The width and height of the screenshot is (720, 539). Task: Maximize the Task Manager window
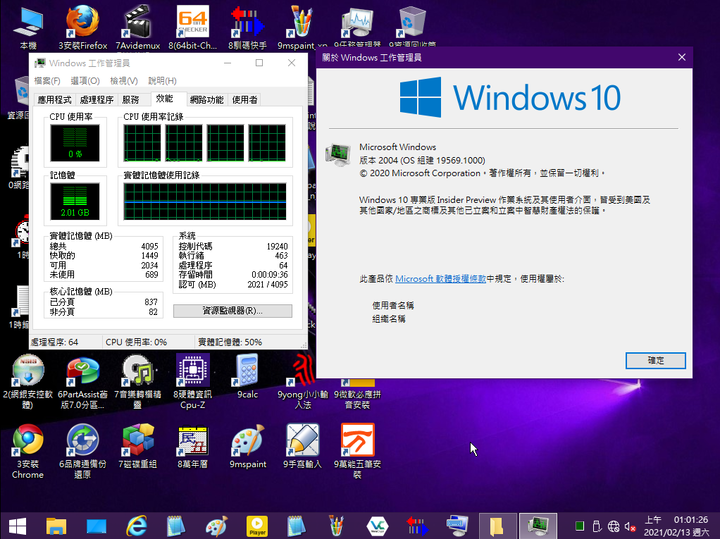(259, 63)
